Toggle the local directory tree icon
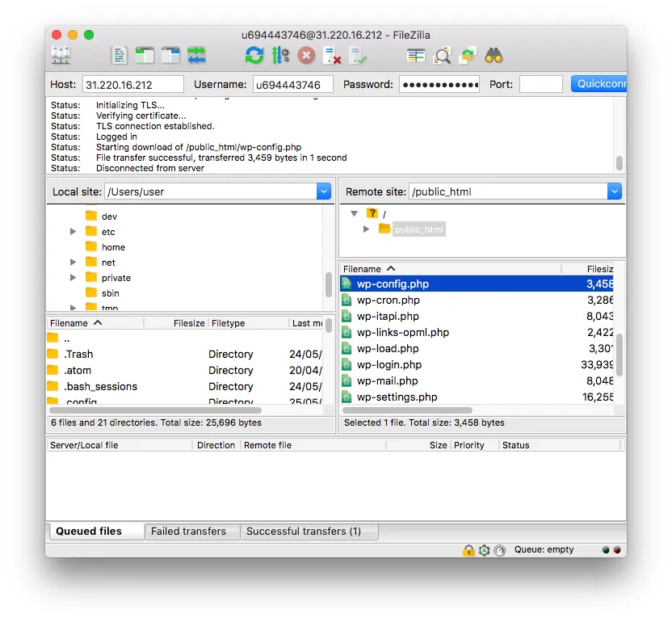The height and width of the screenshot is (622, 672). pos(145,56)
